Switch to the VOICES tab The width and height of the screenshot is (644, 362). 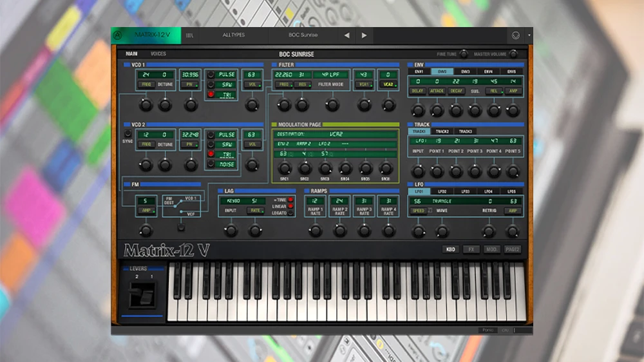tap(158, 54)
